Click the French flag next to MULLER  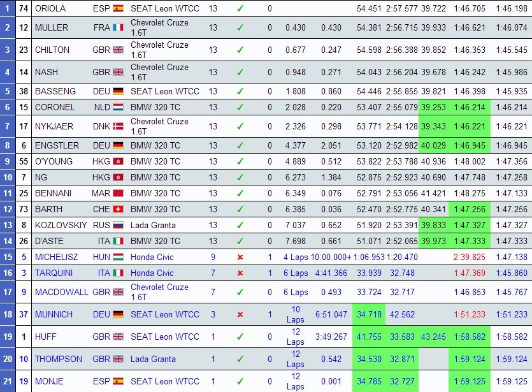pyautogui.click(x=118, y=28)
